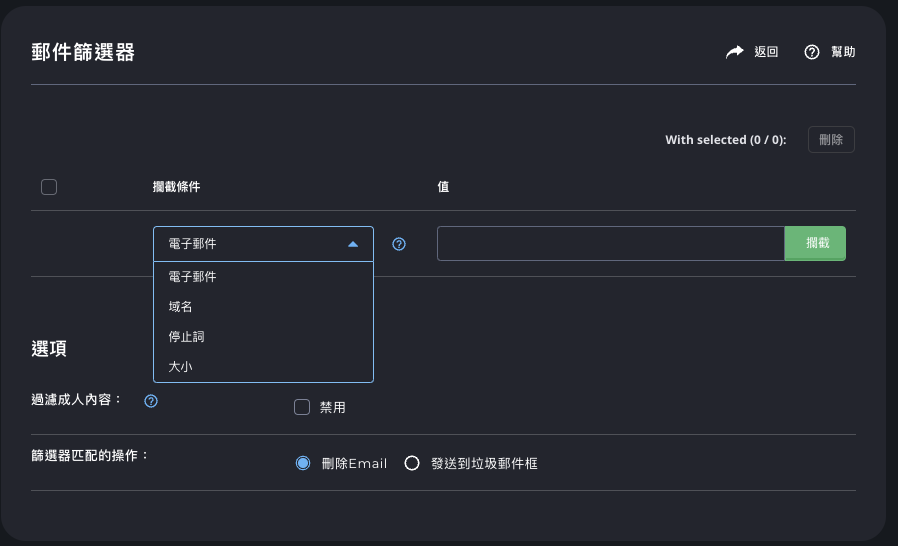Select 域名 from the dropdown list

(x=181, y=307)
